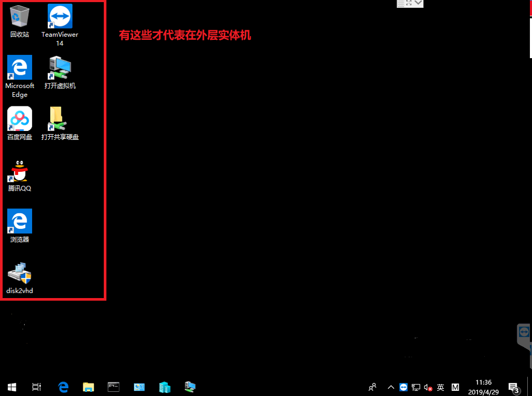Open the 回收站 recycle bin icon
This screenshot has width=532, height=396.
tap(19, 21)
